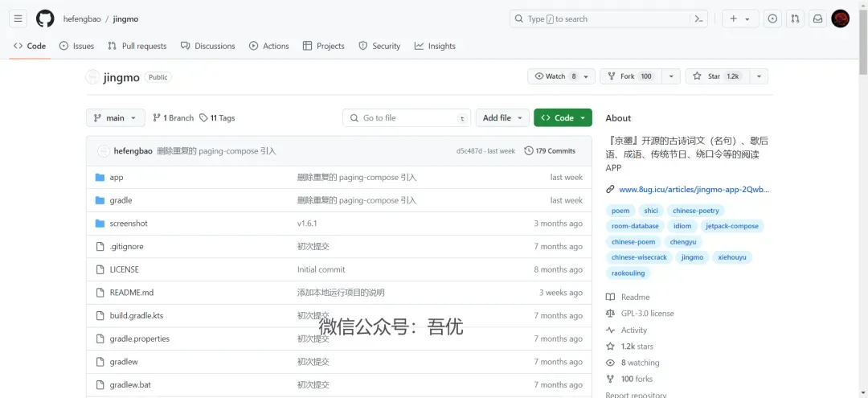
Task: Click the app folder icon
Action: click(100, 177)
